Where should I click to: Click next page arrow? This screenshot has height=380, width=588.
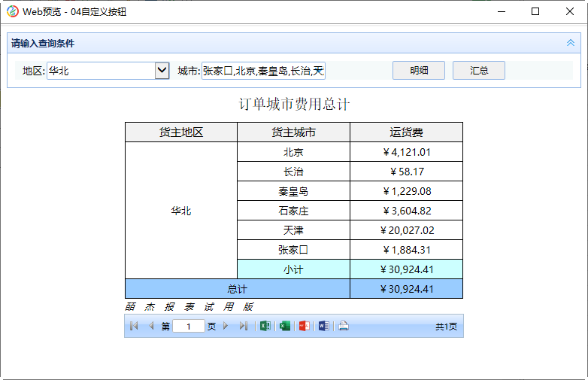tap(226, 327)
